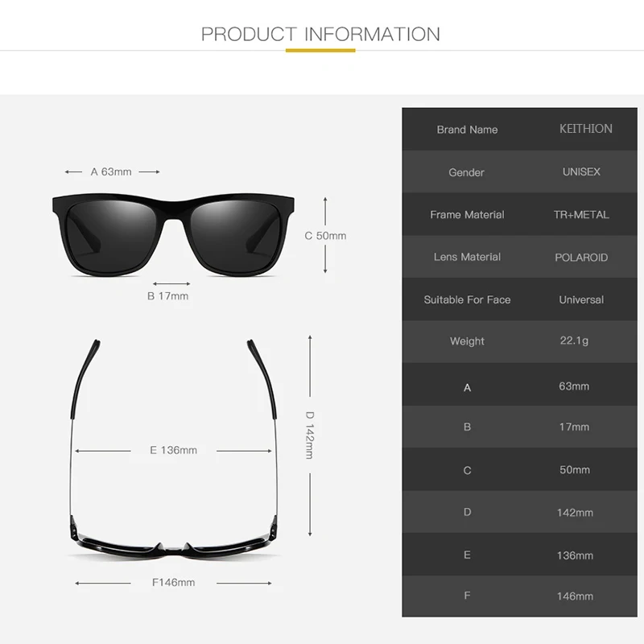Click the 'POLAROID' value

[581, 258]
